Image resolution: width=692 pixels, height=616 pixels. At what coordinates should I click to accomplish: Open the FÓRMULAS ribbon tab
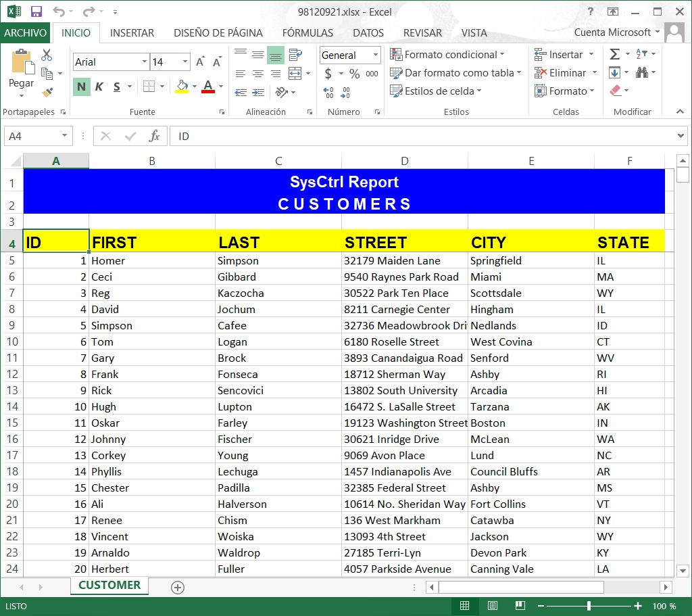(x=307, y=33)
